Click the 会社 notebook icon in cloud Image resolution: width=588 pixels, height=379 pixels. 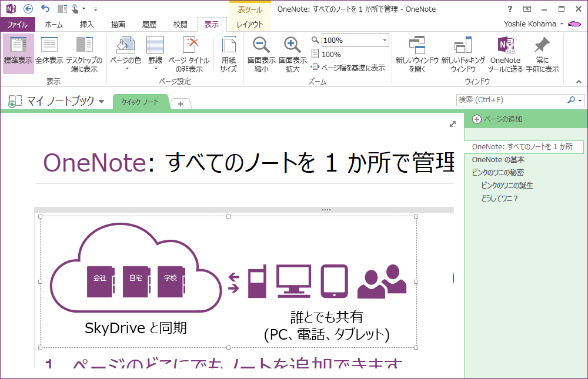point(101,281)
